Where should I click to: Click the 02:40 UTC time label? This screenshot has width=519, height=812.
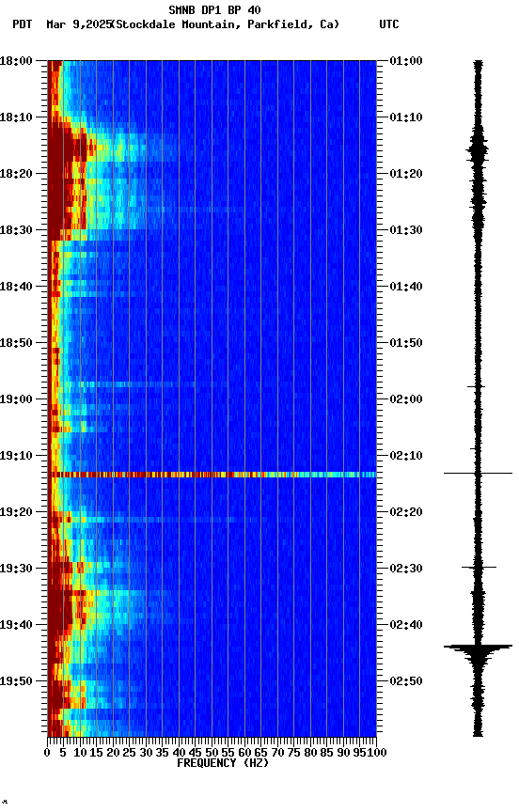point(406,625)
